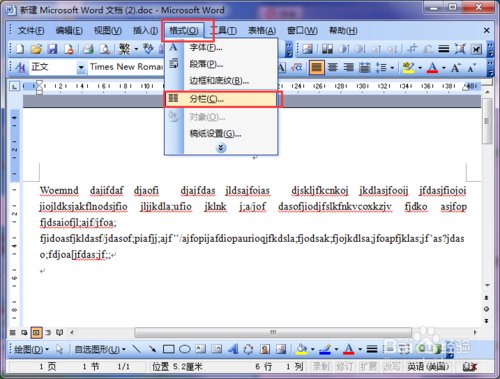500x379 pixels.
Task: Click the Select Browse Object button
Action: point(487,309)
